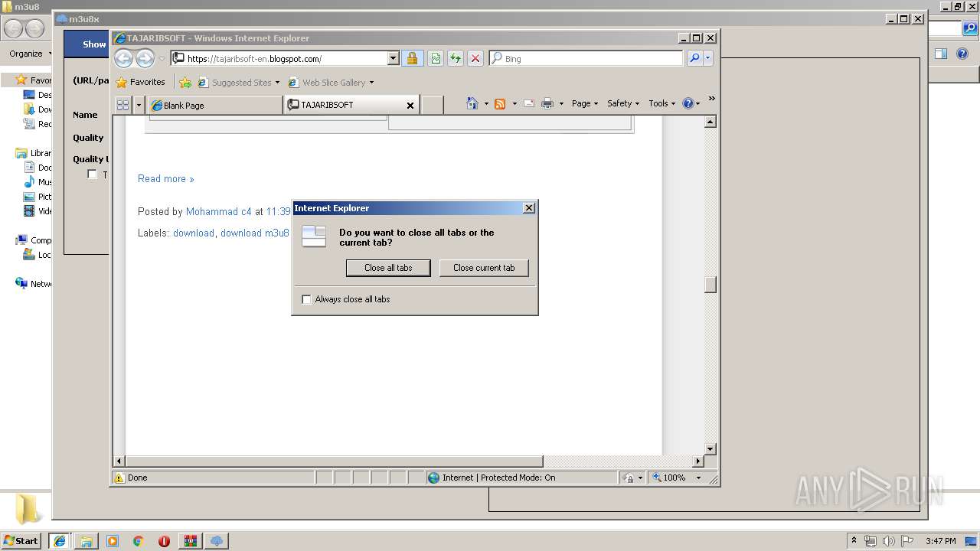Click the horizontal scrollbar thumb in IE
The height and width of the screenshot is (551, 980).
[335, 461]
